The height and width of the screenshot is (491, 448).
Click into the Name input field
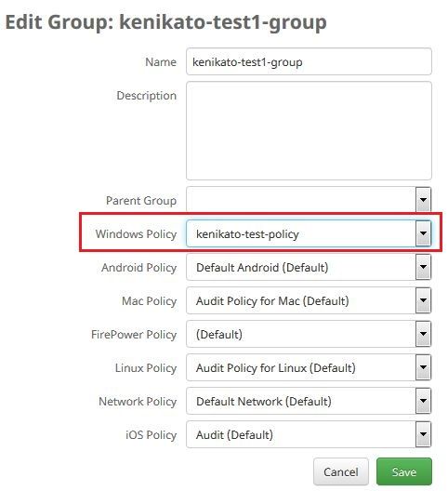coord(309,61)
